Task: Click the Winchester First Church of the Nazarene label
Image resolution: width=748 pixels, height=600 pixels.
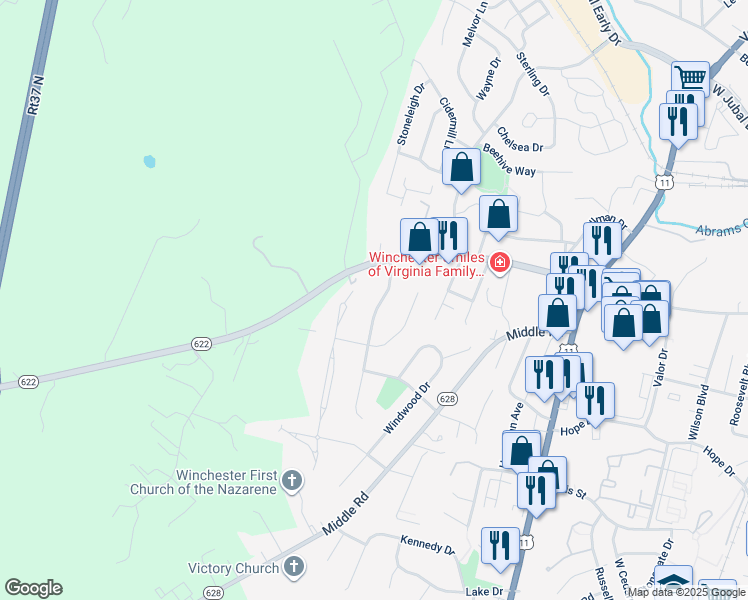Action: tap(204, 482)
